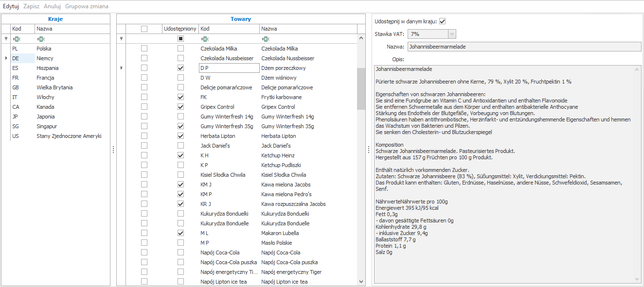Tick the select-all checkbox in Towary header
The width and height of the screenshot is (644, 287).
pos(144,29)
